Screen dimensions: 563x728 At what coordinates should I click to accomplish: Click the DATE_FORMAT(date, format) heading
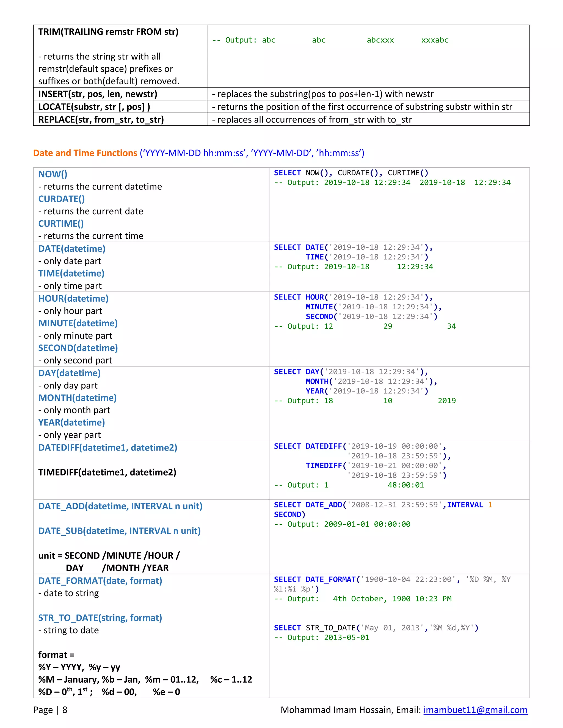100,581
